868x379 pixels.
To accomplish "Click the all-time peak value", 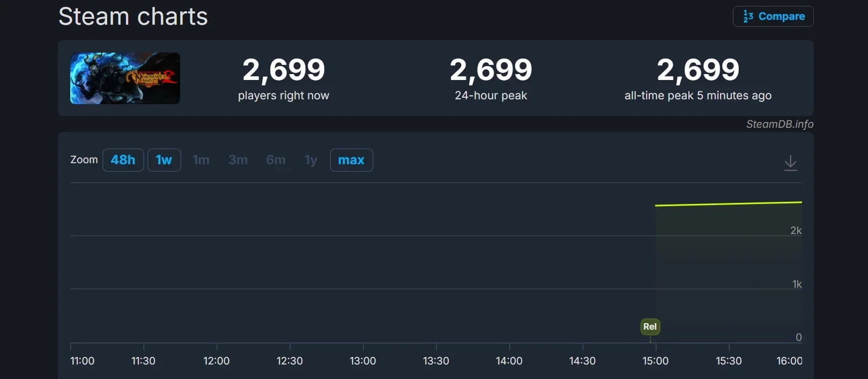I will [698, 70].
